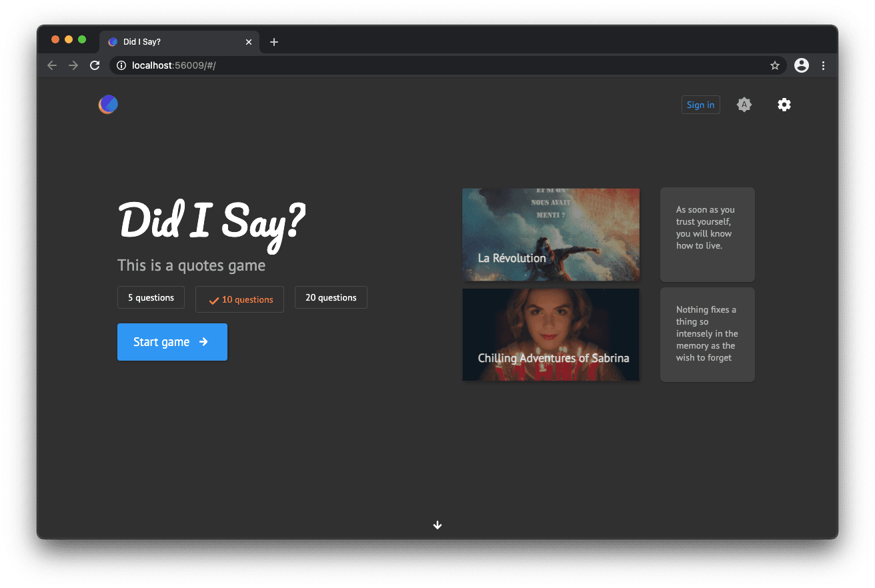Select the 5 questions option
The width and height of the screenshot is (875, 588).
click(151, 298)
